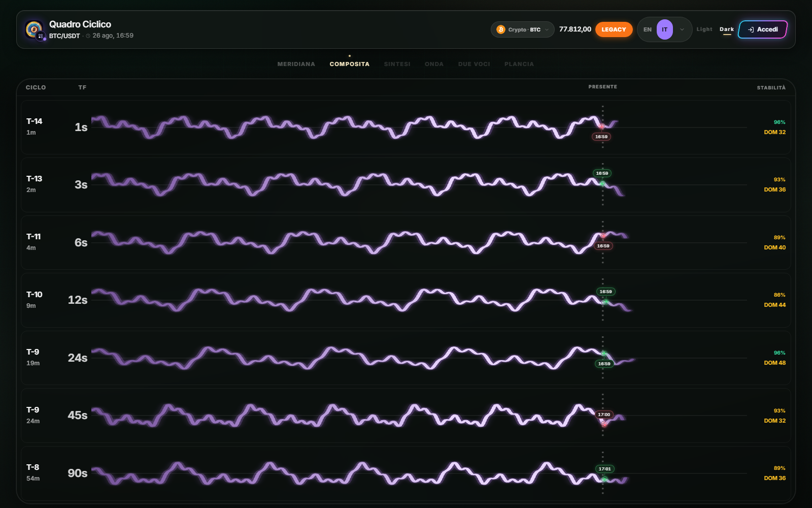This screenshot has width=812, height=508.
Task: Select the T-9 19m cycle label
Action: (x=33, y=352)
